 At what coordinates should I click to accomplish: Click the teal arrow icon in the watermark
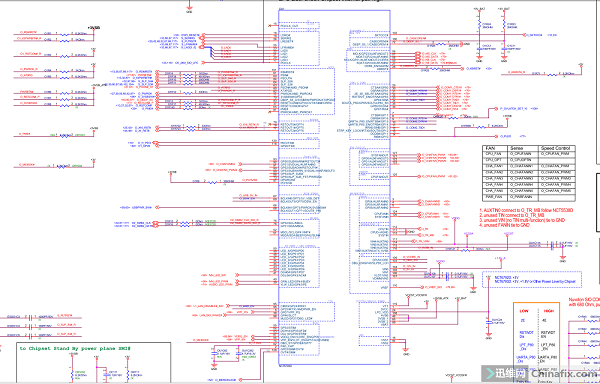tap(489, 373)
